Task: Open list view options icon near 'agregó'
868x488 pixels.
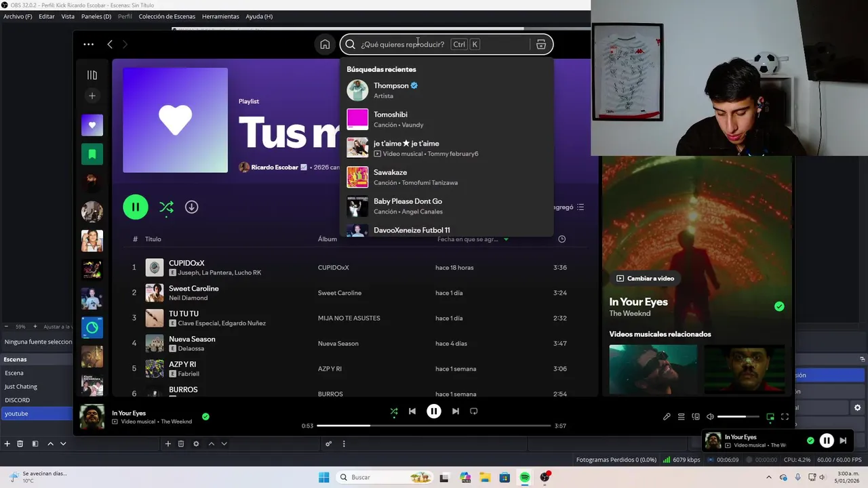Action: click(580, 207)
